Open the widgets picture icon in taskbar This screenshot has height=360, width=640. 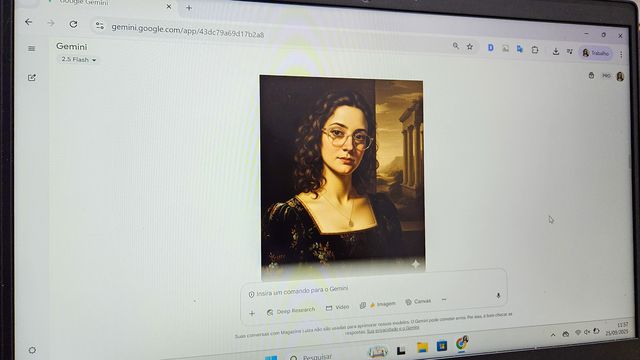click(x=378, y=351)
